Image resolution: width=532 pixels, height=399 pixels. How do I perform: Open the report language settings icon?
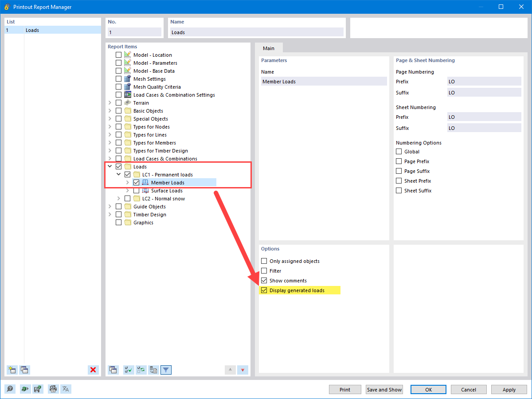65,389
